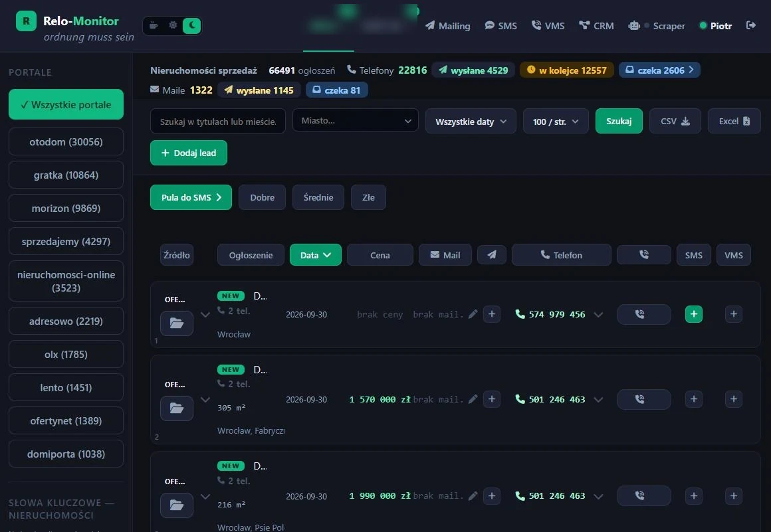Expand phone list for 574 979 456

click(x=598, y=314)
